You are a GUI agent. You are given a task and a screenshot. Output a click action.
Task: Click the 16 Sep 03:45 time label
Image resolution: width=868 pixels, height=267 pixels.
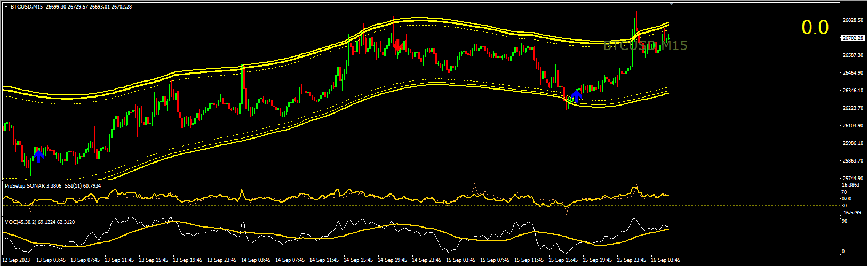coord(665,260)
